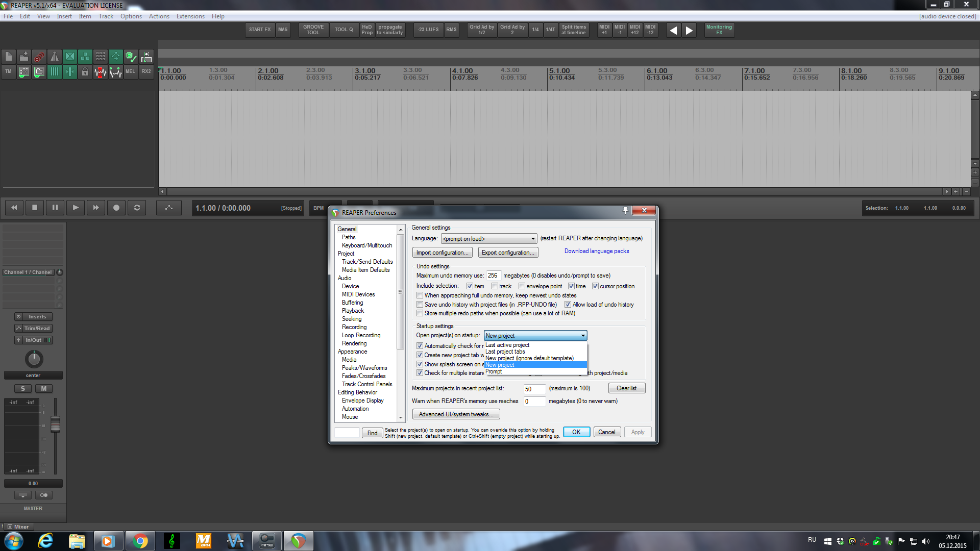Viewport: 980px width, 551px height.
Task: Toggle the lock icon in toolbar
Action: [x=85, y=72]
